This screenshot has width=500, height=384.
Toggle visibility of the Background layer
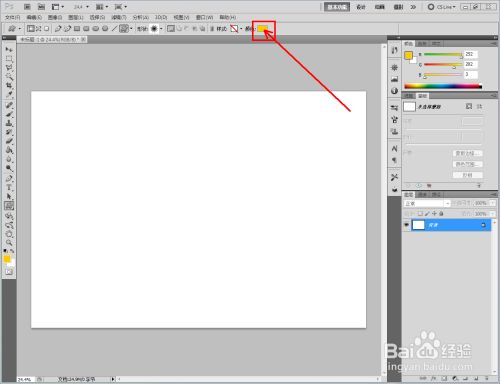click(x=406, y=225)
